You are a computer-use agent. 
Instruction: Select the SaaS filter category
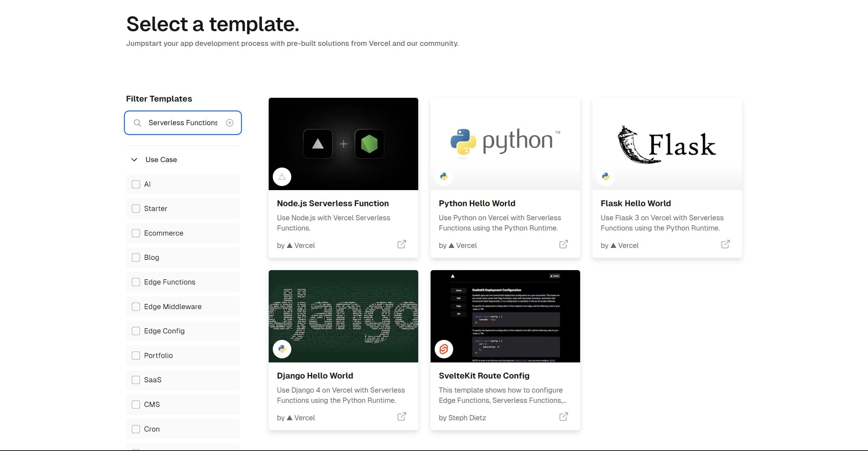136,379
